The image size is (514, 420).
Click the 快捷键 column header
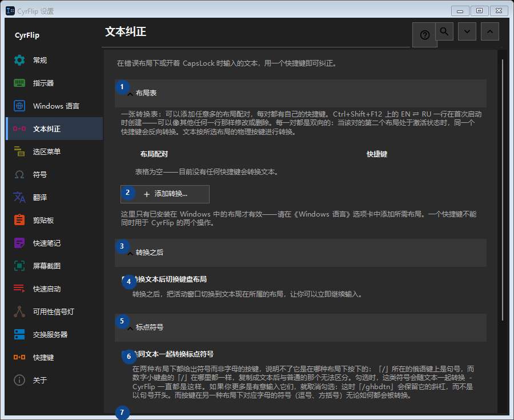pyautogui.click(x=377, y=154)
